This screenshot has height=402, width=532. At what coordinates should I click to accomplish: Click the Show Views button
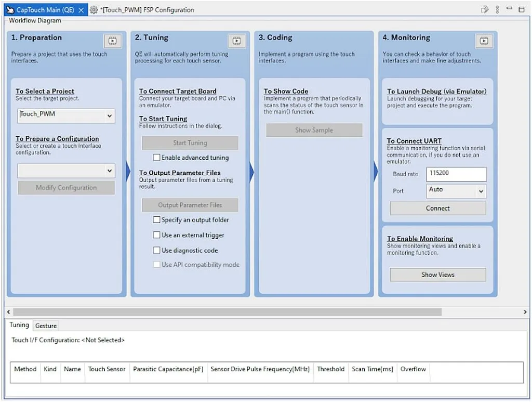pyautogui.click(x=437, y=275)
